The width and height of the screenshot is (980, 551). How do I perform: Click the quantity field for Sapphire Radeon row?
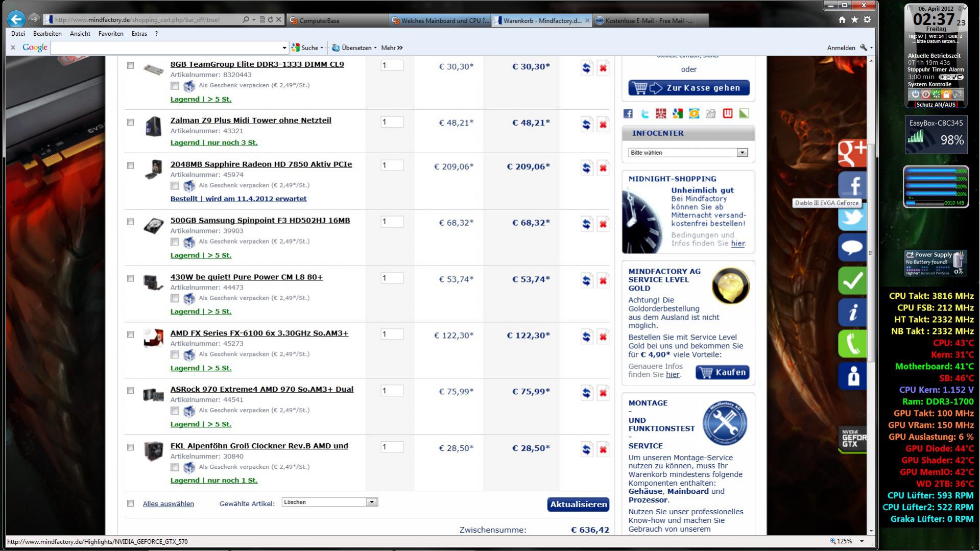(x=392, y=165)
